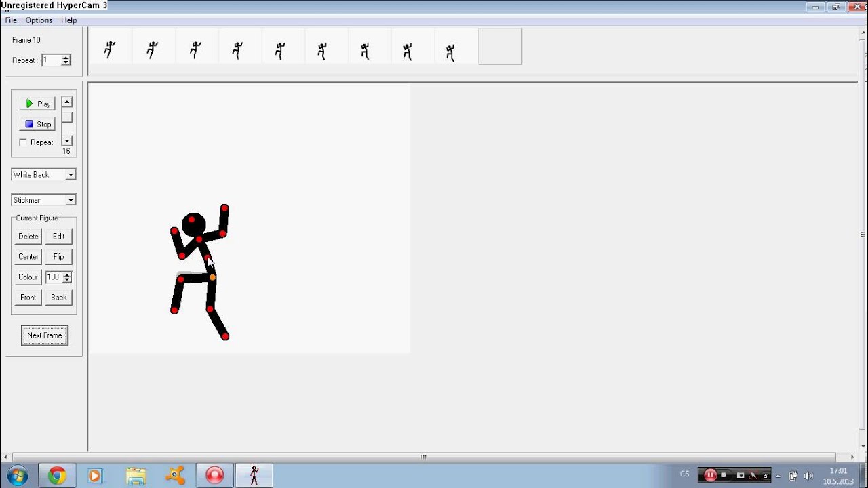
Task: Open Google Chrome from the taskbar
Action: click(x=57, y=476)
